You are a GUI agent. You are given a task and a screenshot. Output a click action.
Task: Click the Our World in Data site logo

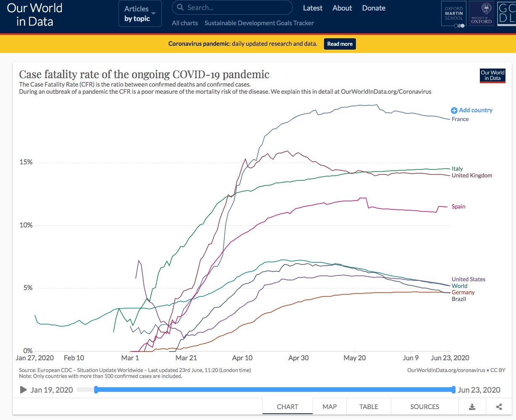tap(35, 15)
